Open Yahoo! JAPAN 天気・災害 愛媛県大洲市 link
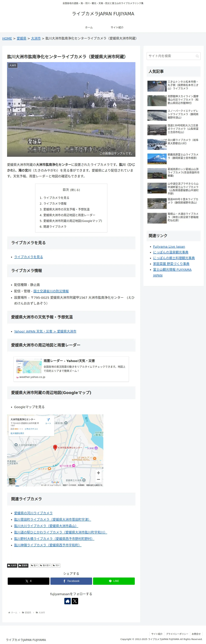This screenshot has height=644, width=206. click(45, 331)
